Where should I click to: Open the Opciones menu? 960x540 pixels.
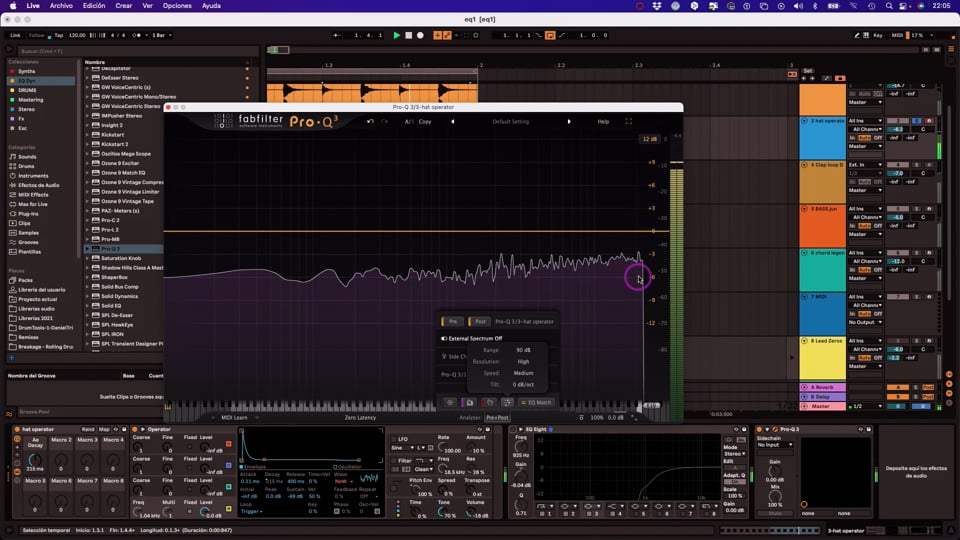click(177, 6)
